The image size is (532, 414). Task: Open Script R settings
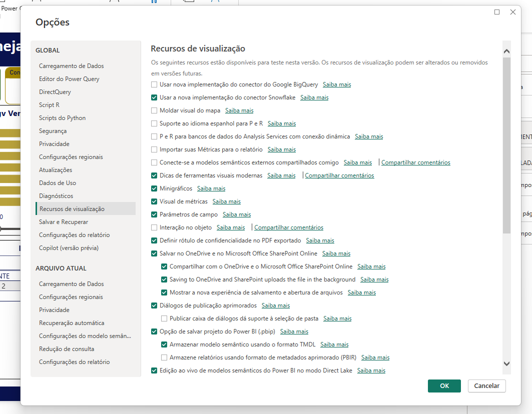[86, 105]
